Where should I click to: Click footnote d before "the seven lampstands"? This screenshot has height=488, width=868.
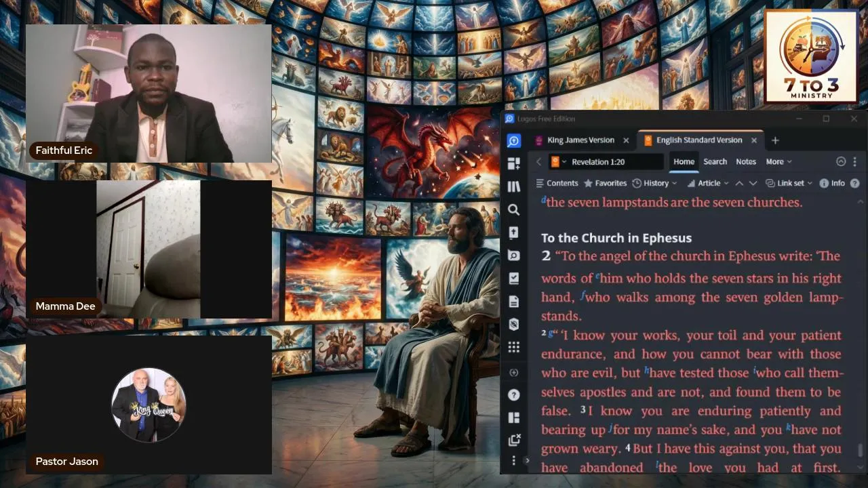tap(543, 200)
